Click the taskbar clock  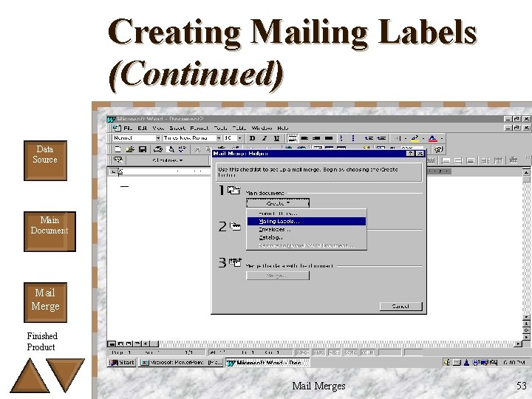pyautogui.click(x=514, y=363)
